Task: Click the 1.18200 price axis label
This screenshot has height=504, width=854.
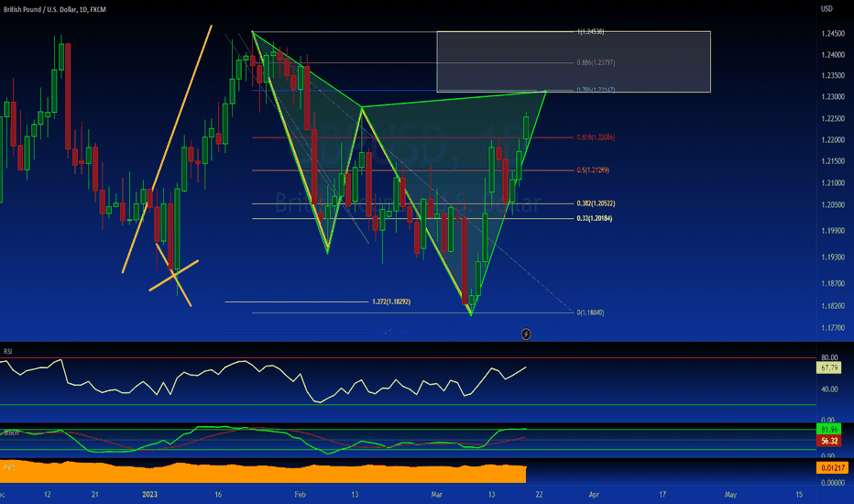Action: 833,306
